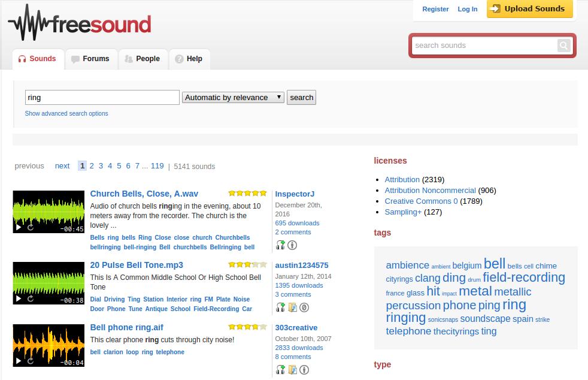
Task: Filter by Attribution Noncommercial license
Action: 430,191
